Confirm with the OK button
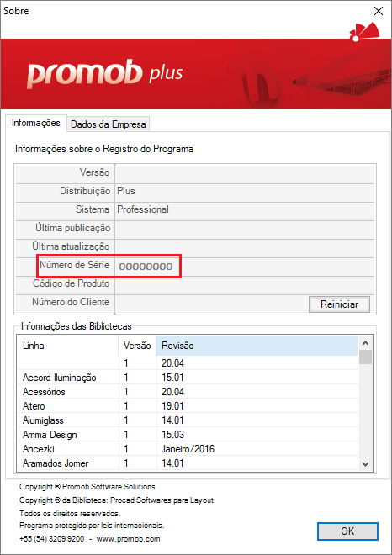 pyautogui.click(x=347, y=531)
